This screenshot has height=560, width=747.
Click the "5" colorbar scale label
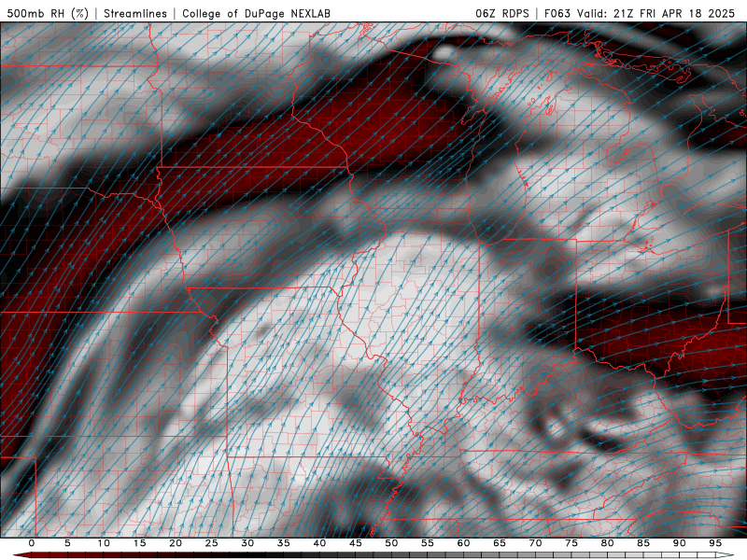(67, 543)
